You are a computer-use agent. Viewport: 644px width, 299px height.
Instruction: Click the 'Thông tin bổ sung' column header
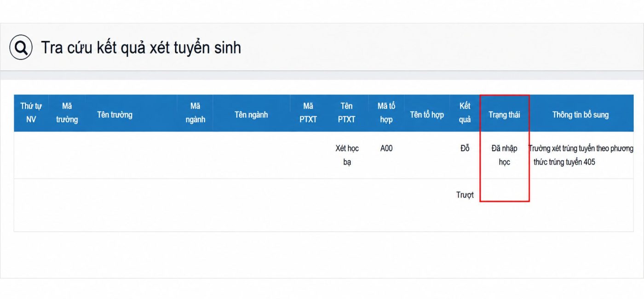pos(581,115)
